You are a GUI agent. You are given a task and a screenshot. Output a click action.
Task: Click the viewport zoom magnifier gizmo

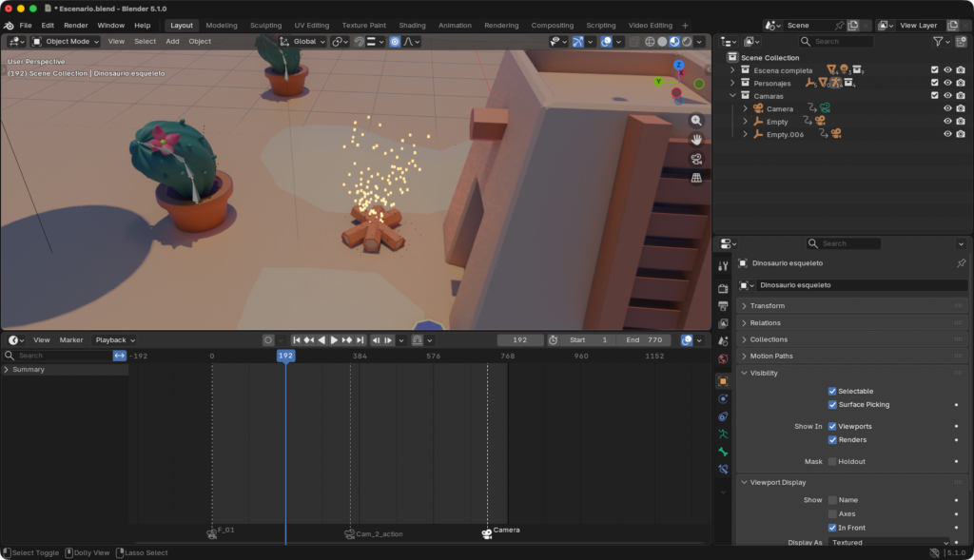click(x=696, y=121)
